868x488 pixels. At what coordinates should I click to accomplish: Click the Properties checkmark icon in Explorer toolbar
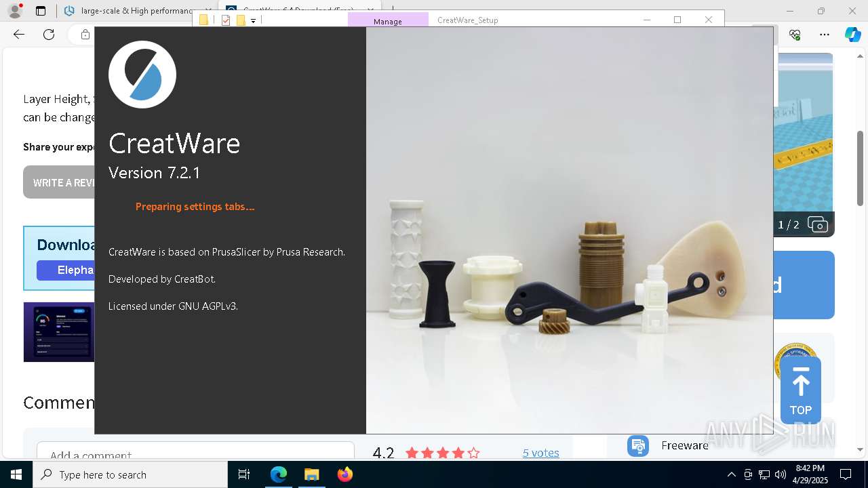pyautogui.click(x=226, y=20)
